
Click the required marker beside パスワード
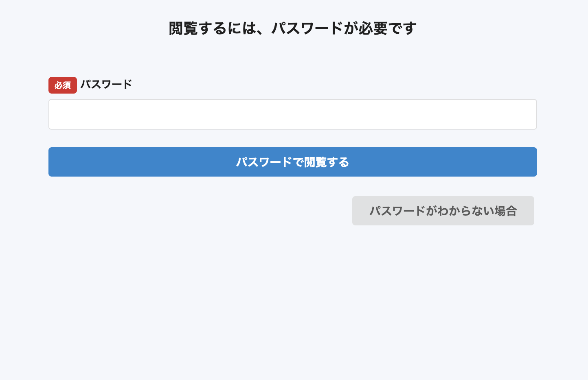pos(63,85)
